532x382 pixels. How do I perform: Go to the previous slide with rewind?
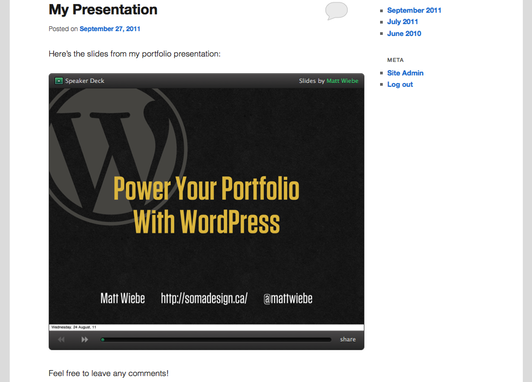tap(61, 339)
